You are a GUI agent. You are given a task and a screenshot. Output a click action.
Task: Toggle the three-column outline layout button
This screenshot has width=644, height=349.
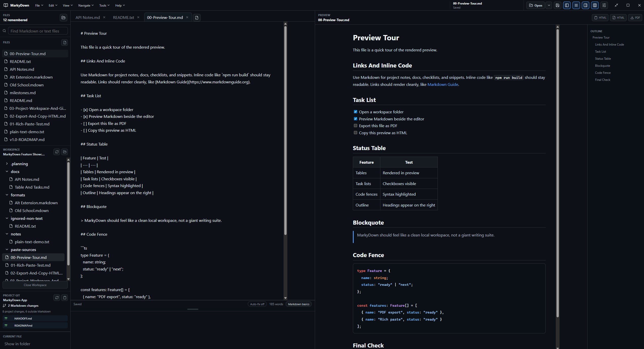pos(595,5)
